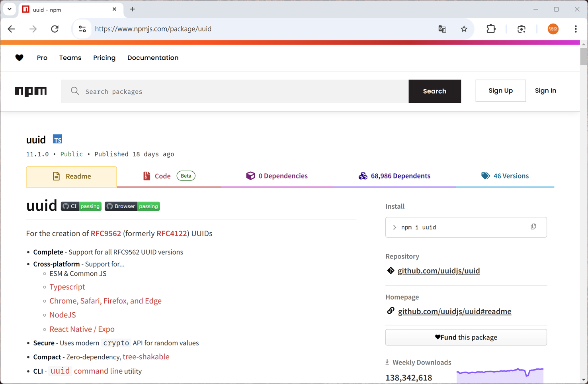Screen dimensions: 588x384
Task: Open Chrome, Safari, Firefox, and Edge link
Action: [105, 301]
